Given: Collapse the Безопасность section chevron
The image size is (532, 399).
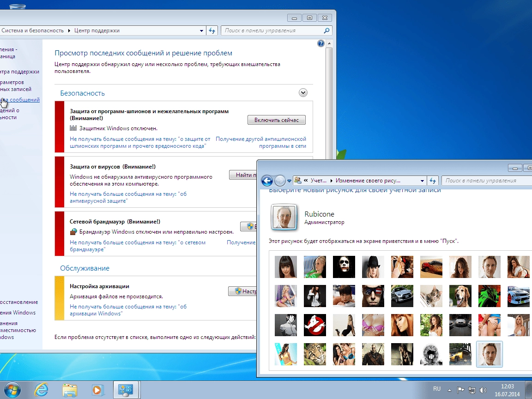Looking at the screenshot, I should click(303, 93).
